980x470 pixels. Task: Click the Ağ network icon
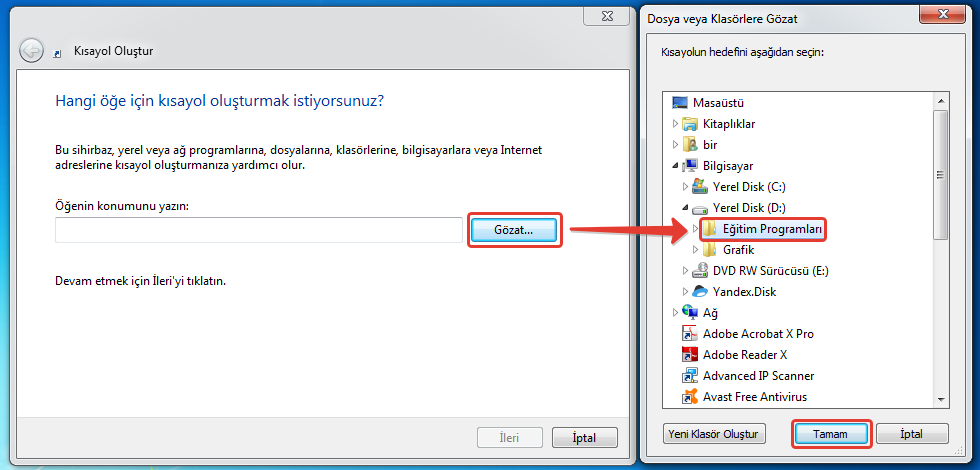point(689,313)
